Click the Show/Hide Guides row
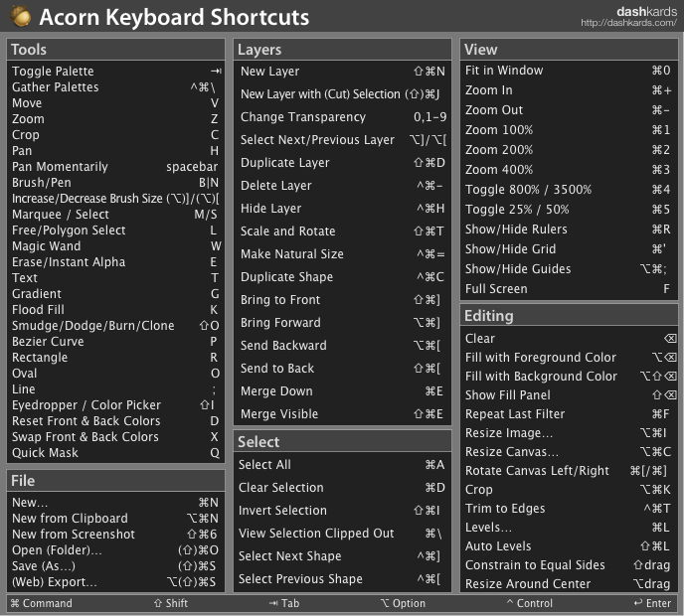684x616 pixels. pos(569,269)
